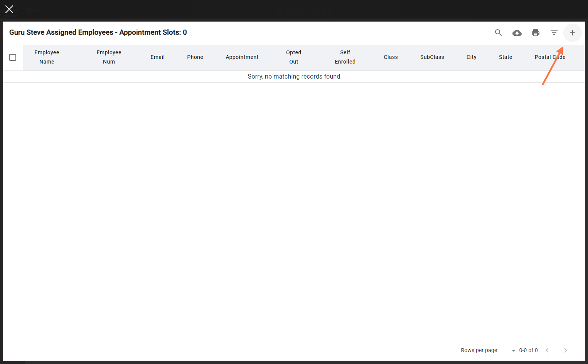588x364 pixels.
Task: Go to next page arrow
Action: pos(565,350)
